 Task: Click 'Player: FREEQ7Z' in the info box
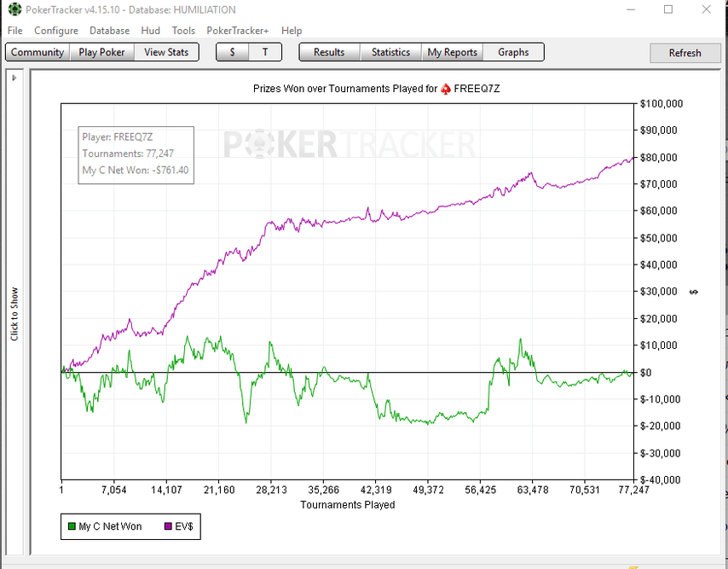118,137
